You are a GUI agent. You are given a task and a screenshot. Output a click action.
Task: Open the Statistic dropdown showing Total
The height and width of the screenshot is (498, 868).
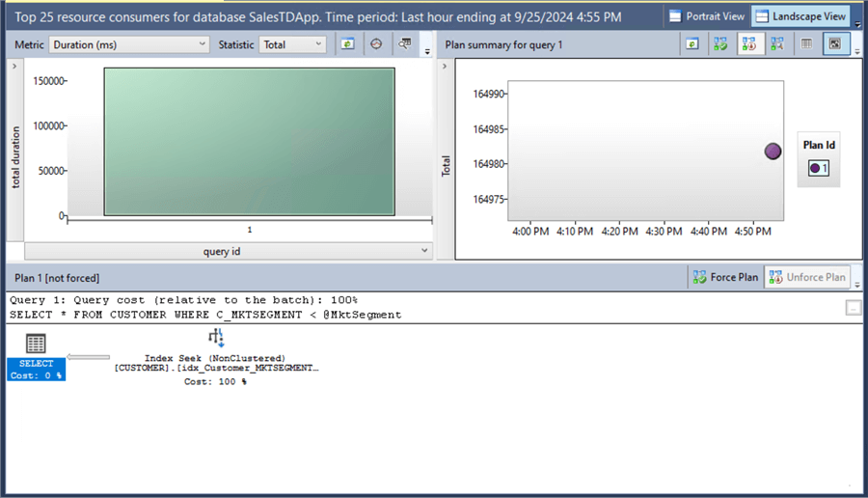(293, 44)
